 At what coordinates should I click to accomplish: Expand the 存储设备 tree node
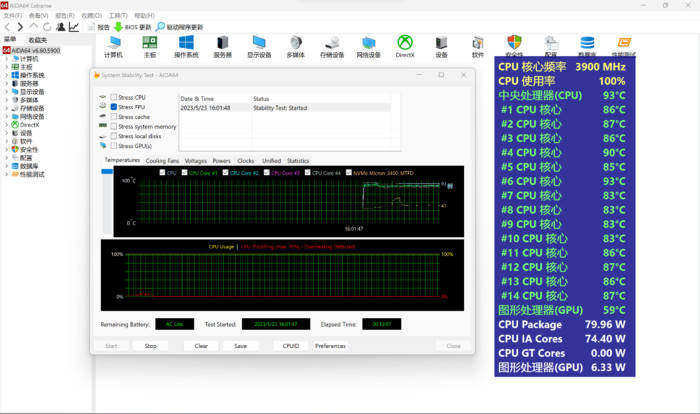(x=7, y=108)
